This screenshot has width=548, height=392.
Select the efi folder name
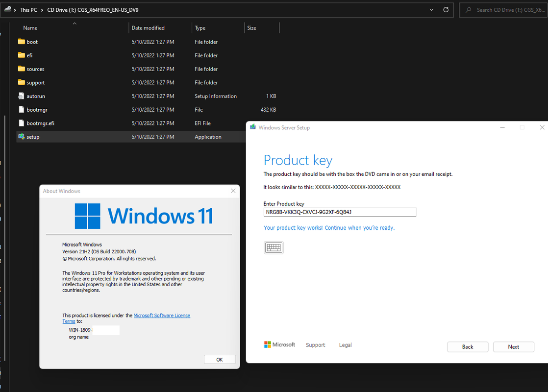point(30,55)
